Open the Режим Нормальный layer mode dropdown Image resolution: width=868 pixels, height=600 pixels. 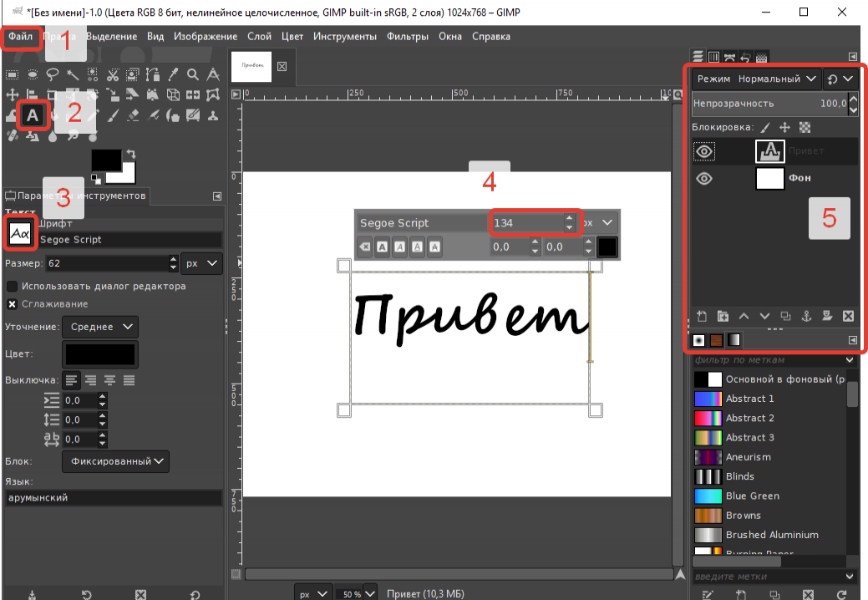[x=755, y=79]
